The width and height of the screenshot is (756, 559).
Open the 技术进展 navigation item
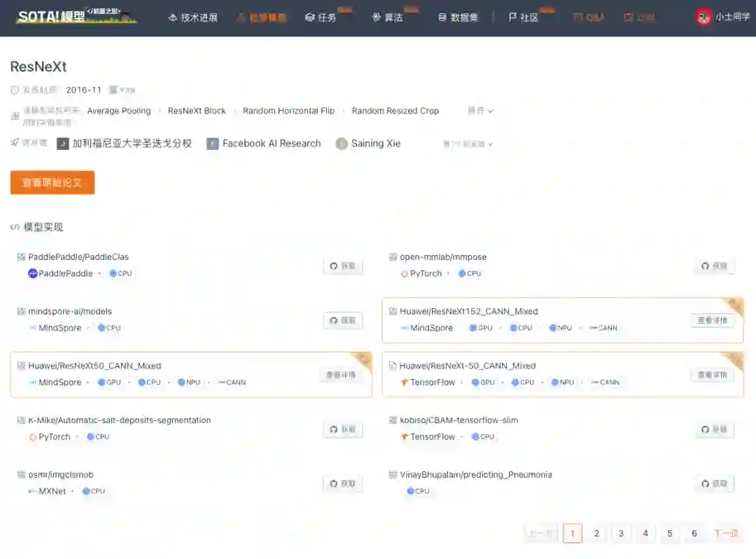pos(193,18)
